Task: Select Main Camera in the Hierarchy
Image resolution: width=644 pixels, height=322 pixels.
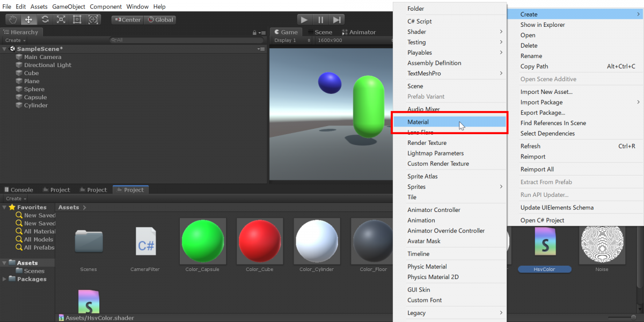Action: [x=42, y=57]
